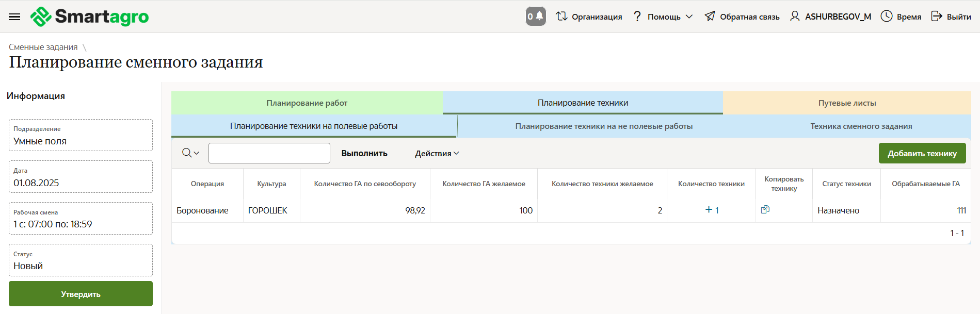Open the Техника сменного задания subtab
This screenshot has height=314, width=980.
861,126
